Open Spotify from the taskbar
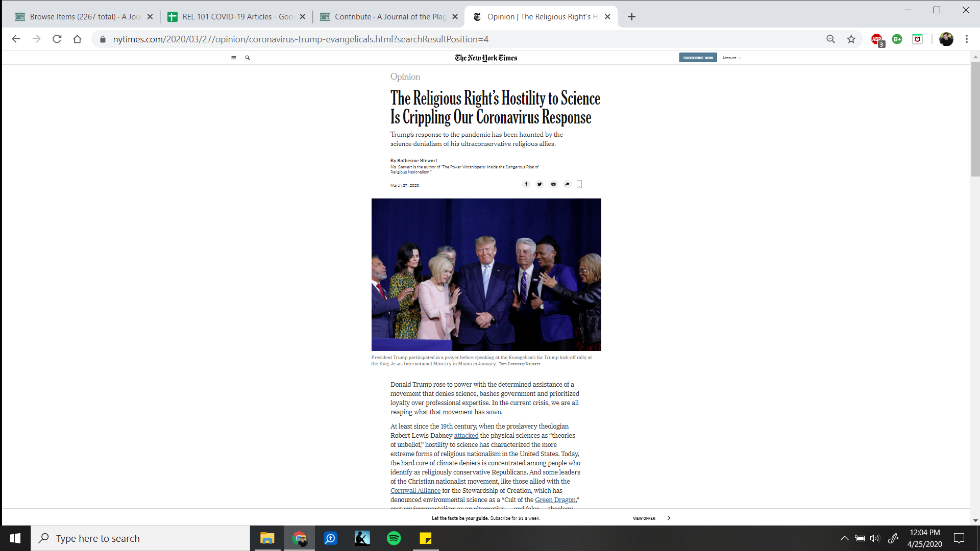Image resolution: width=980 pixels, height=551 pixels. [394, 538]
